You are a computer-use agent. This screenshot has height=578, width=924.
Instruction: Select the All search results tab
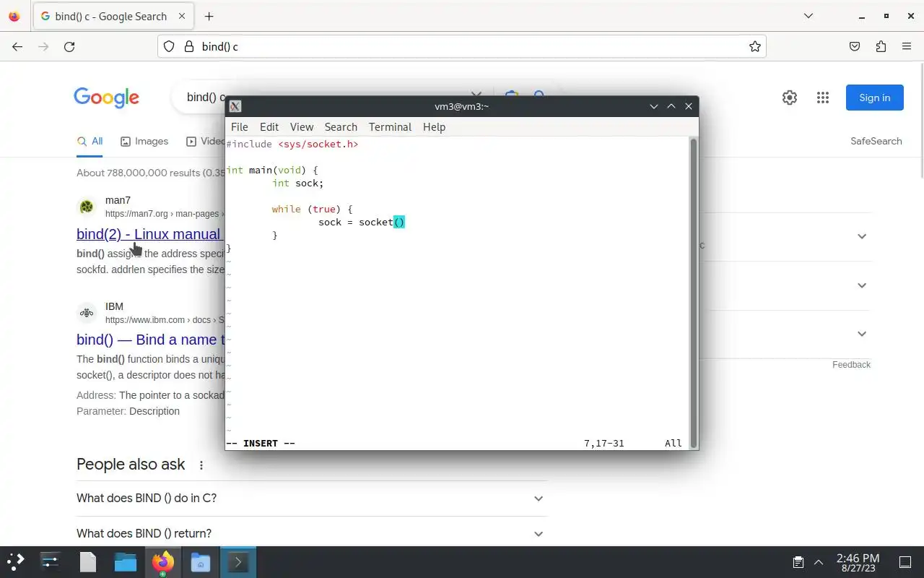(90, 141)
